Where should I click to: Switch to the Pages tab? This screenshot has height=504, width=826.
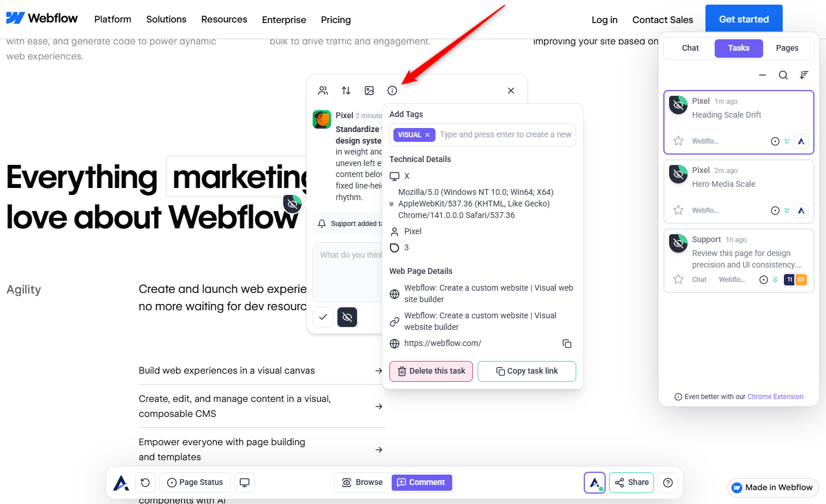787,48
